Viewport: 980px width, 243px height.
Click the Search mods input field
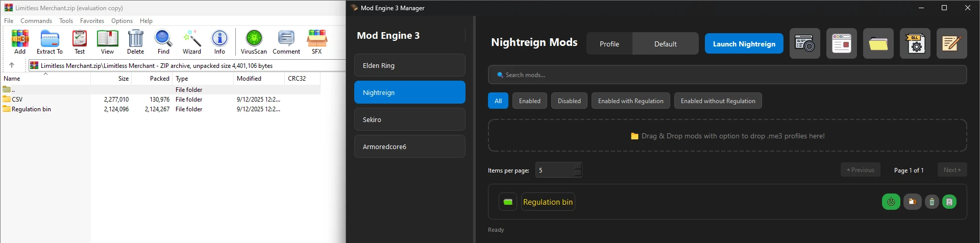tap(727, 75)
